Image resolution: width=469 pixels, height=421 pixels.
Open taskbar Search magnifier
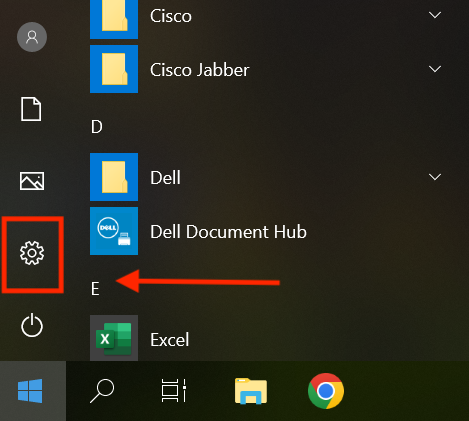(102, 391)
